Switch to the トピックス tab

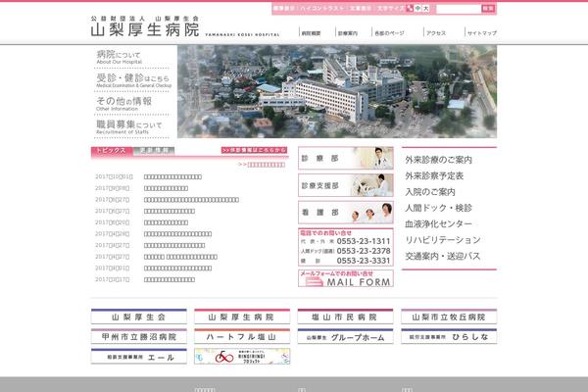click(111, 150)
